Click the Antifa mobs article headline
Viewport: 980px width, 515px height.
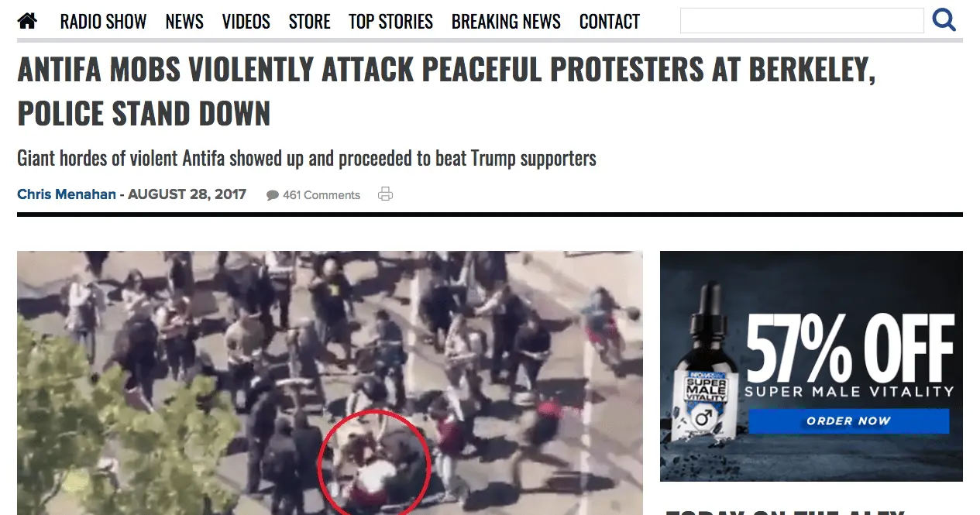coord(446,92)
